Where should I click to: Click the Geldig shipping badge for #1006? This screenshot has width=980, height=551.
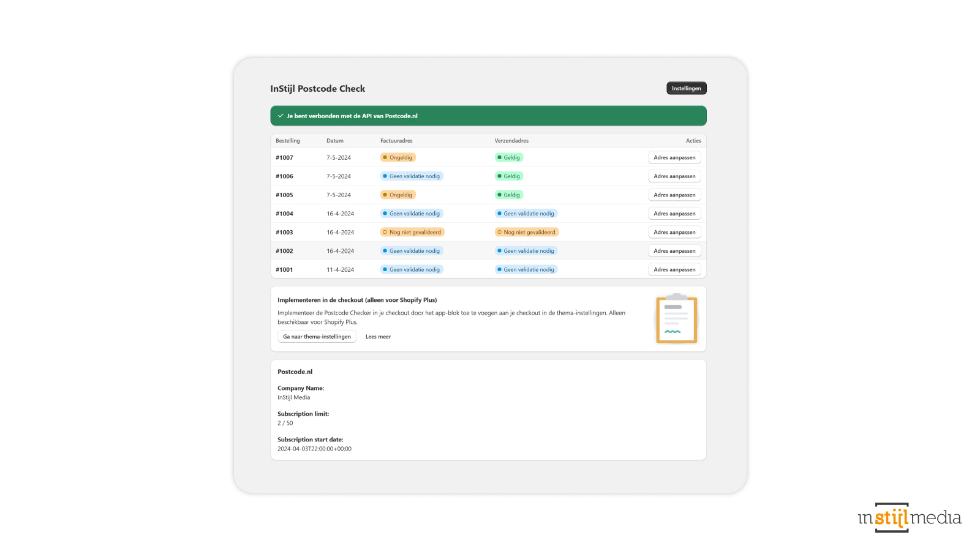509,176
